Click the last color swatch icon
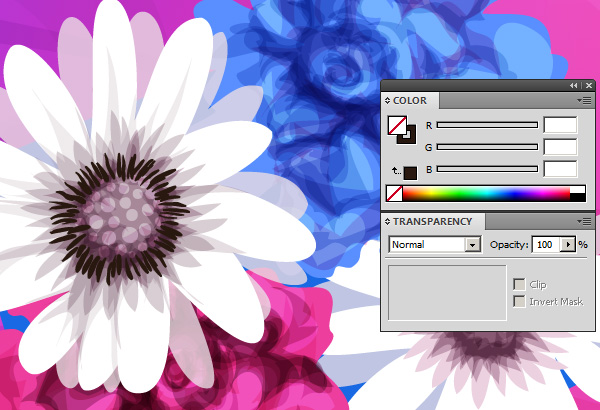Screen dimensions: 600x410 [410, 173]
